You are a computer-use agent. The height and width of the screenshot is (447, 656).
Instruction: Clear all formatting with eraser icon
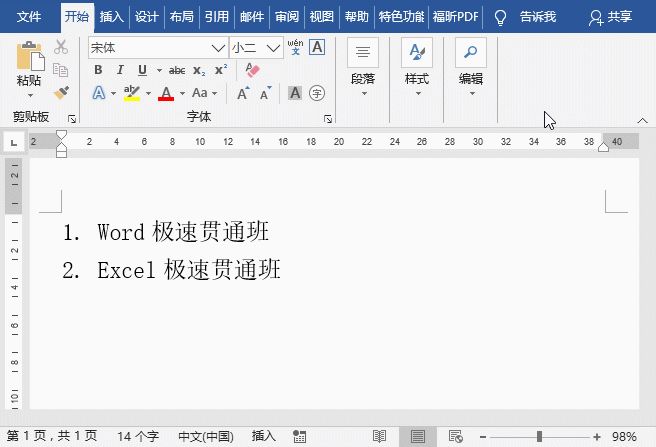(252, 70)
